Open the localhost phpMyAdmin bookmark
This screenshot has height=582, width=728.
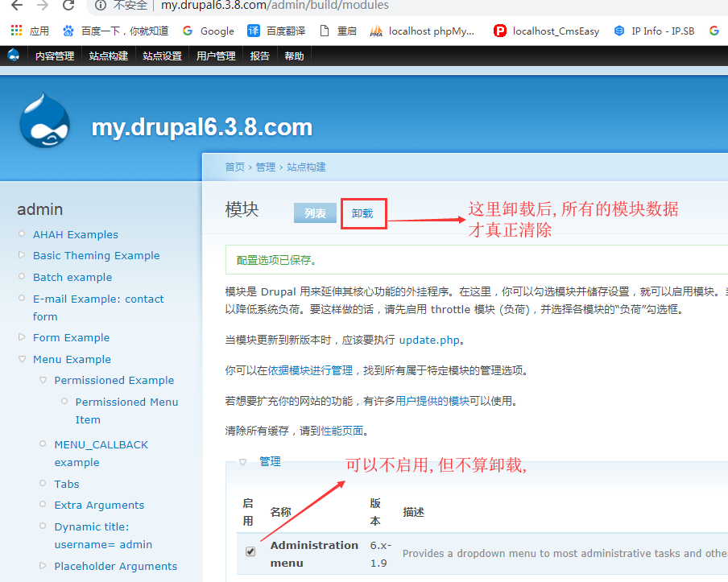click(422, 31)
